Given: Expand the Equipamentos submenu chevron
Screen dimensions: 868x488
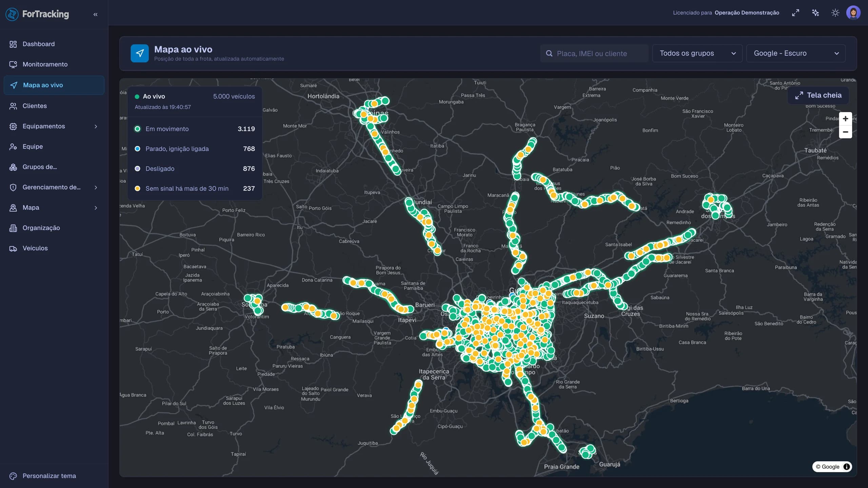Looking at the screenshot, I should click(x=96, y=126).
